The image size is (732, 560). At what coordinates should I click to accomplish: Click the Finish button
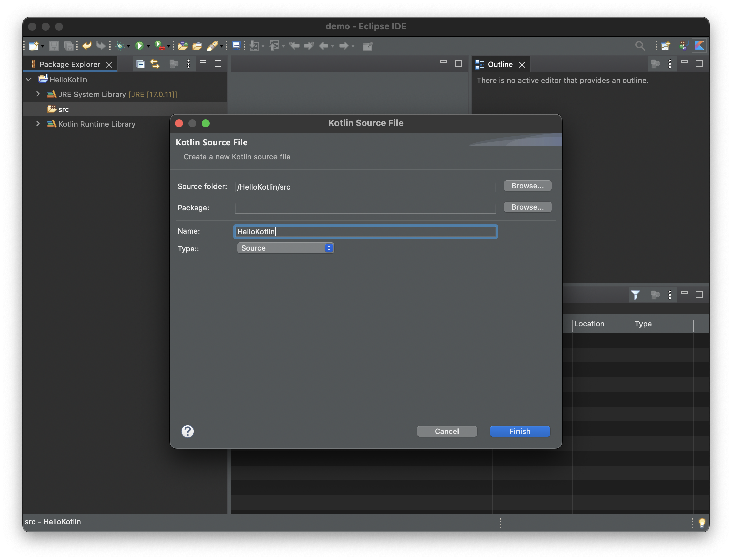click(520, 431)
